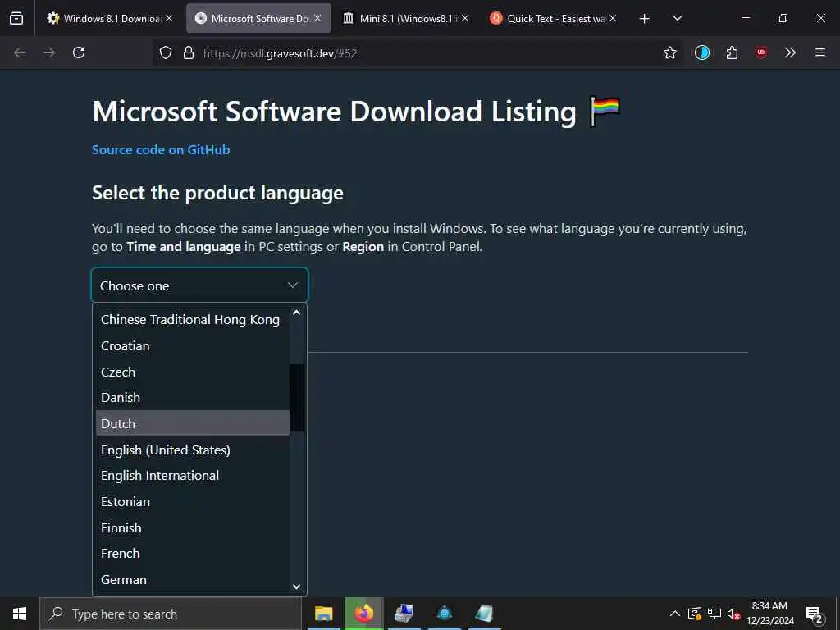Show hidden system tray icons
Image resolution: width=840 pixels, height=630 pixels.
click(675, 614)
